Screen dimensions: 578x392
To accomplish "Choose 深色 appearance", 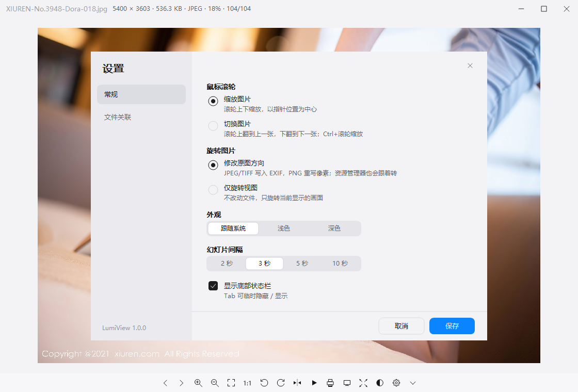I will [x=334, y=228].
